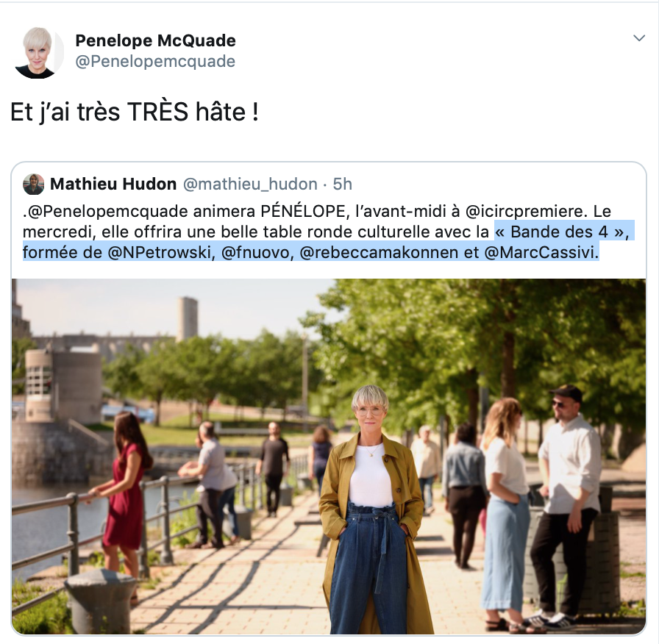The image size is (659, 644).
Task: Click the @MarcCassivi mention
Action: click(x=541, y=252)
